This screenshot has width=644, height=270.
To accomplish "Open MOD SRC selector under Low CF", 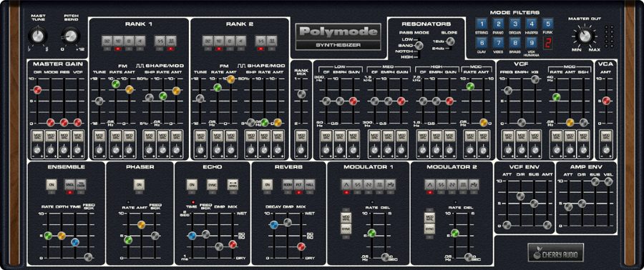I will pyautogui.click(x=326, y=136).
